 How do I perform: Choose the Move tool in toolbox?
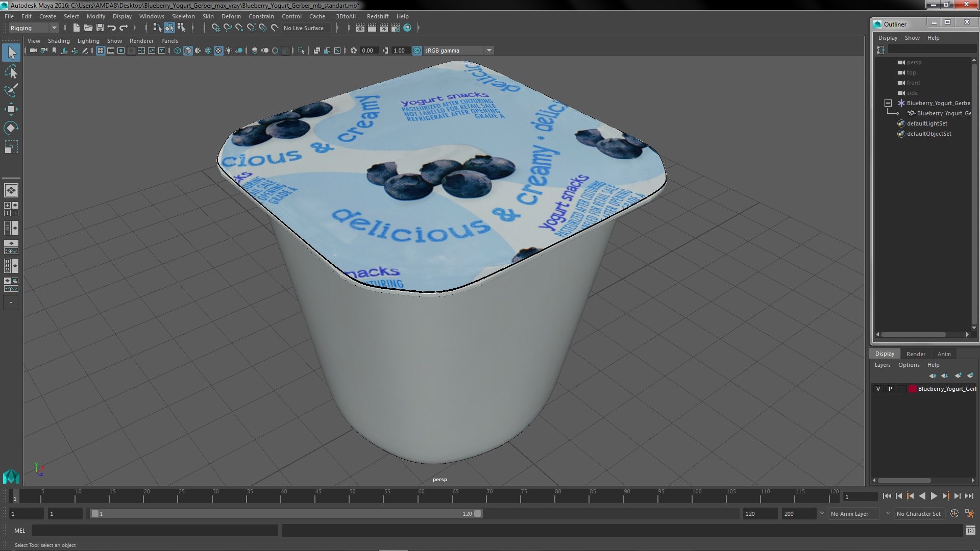tap(11, 109)
